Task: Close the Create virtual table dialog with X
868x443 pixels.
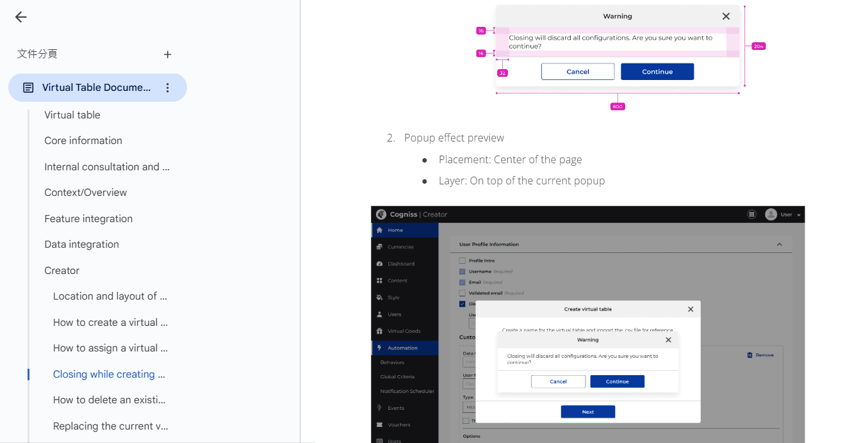Action: coord(691,309)
